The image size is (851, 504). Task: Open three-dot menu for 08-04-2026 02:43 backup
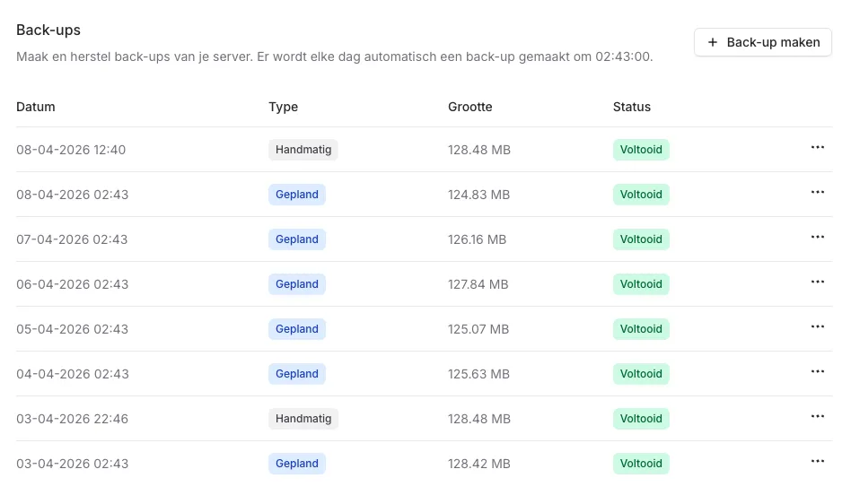pos(817,193)
